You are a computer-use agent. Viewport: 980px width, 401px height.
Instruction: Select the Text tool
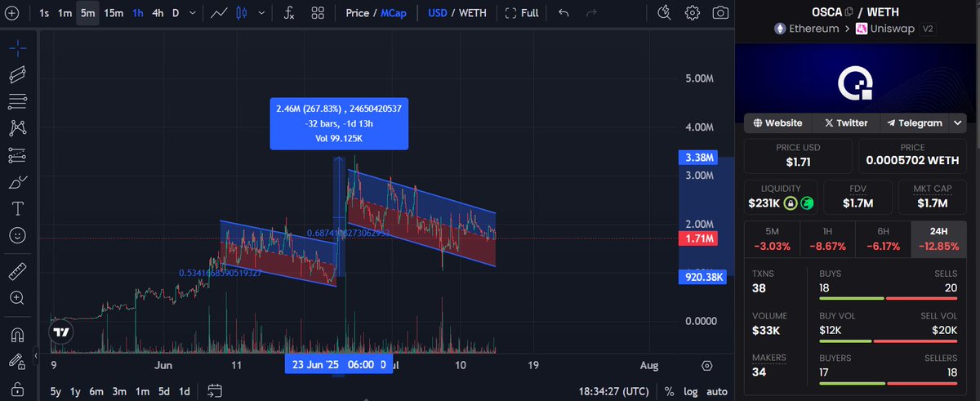17,208
